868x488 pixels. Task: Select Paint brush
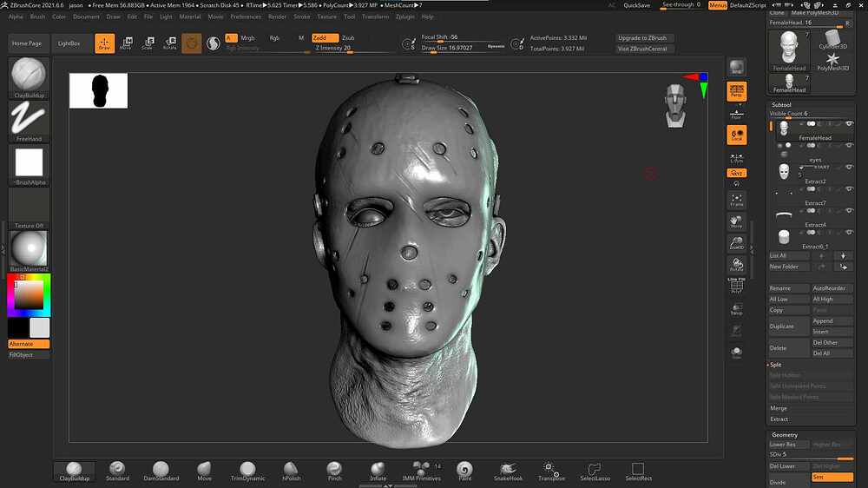tap(465, 471)
